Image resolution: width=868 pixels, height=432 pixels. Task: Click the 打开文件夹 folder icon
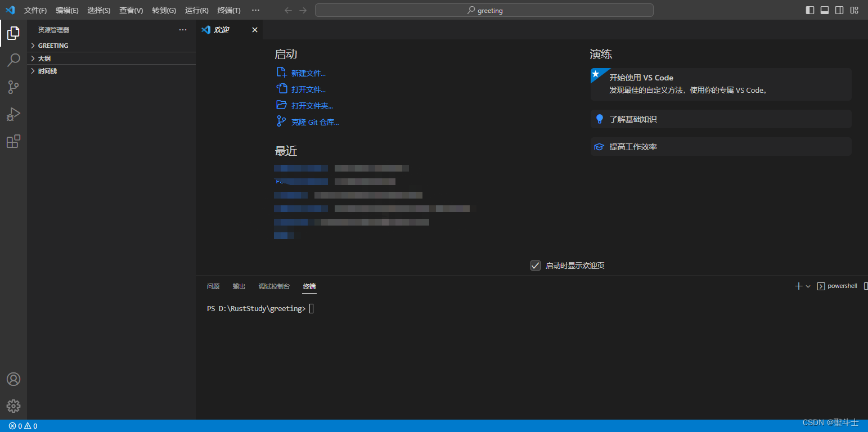tap(282, 105)
